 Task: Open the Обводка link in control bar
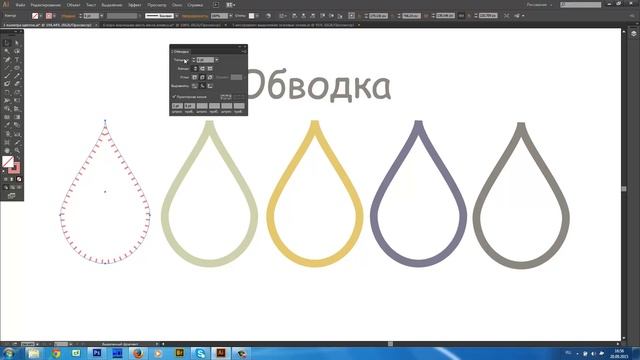point(68,16)
